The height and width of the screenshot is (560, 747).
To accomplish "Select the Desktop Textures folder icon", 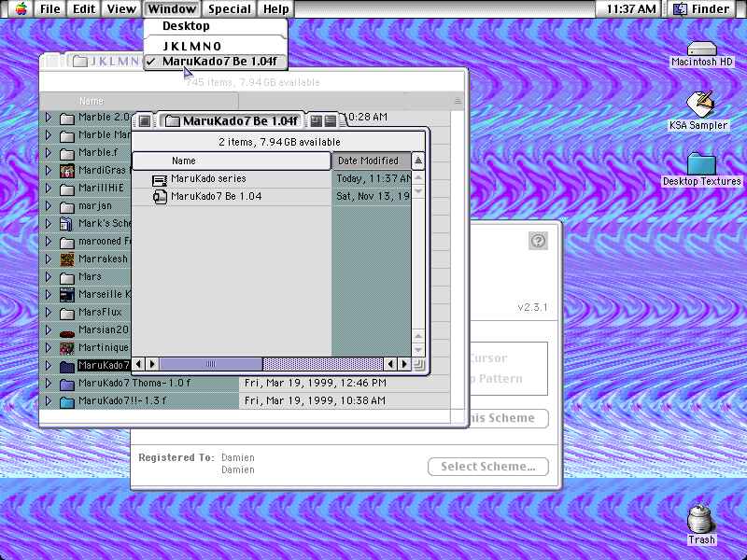I will click(x=702, y=164).
